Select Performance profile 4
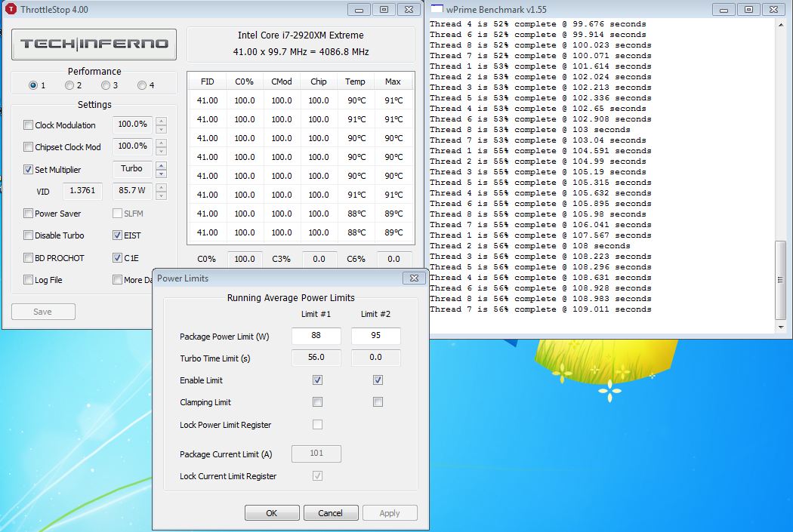 tap(142, 85)
